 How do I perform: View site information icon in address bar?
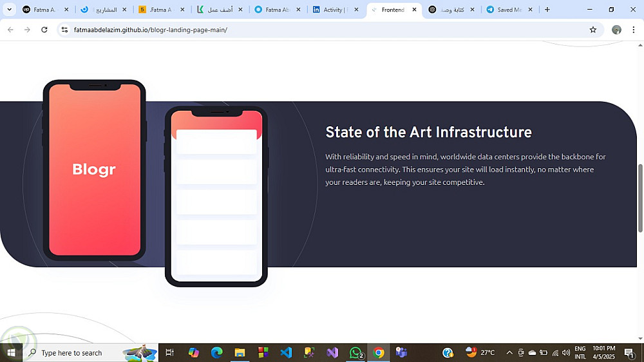tap(64, 30)
